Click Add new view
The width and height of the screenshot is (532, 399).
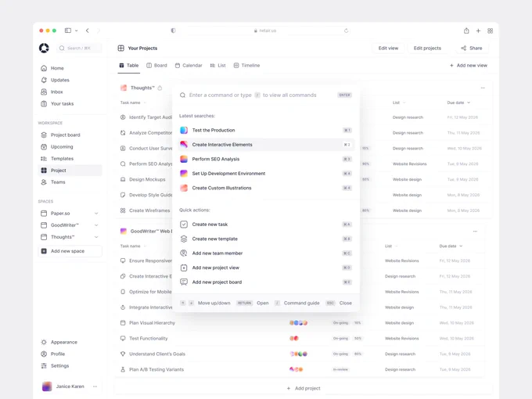point(468,66)
